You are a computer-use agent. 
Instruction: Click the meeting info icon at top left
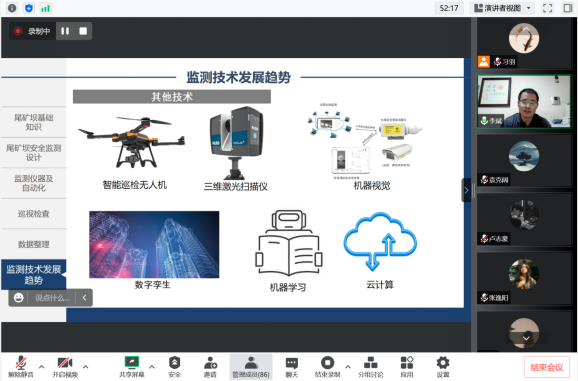[x=12, y=8]
